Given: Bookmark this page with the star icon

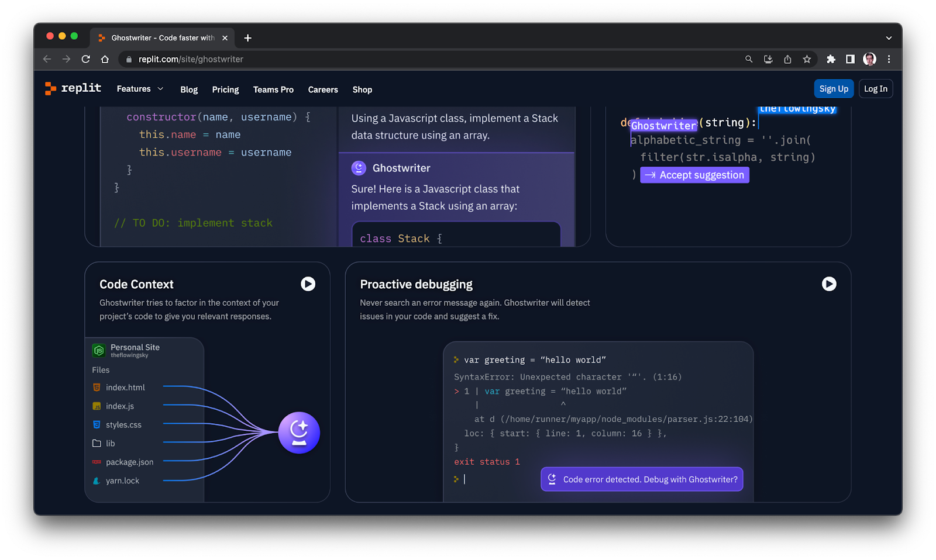Looking at the screenshot, I should point(807,59).
